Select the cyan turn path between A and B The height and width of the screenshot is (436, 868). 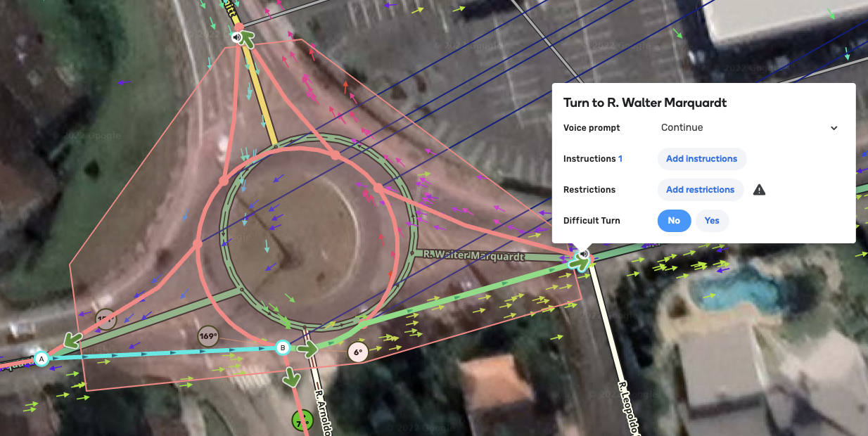point(162,352)
